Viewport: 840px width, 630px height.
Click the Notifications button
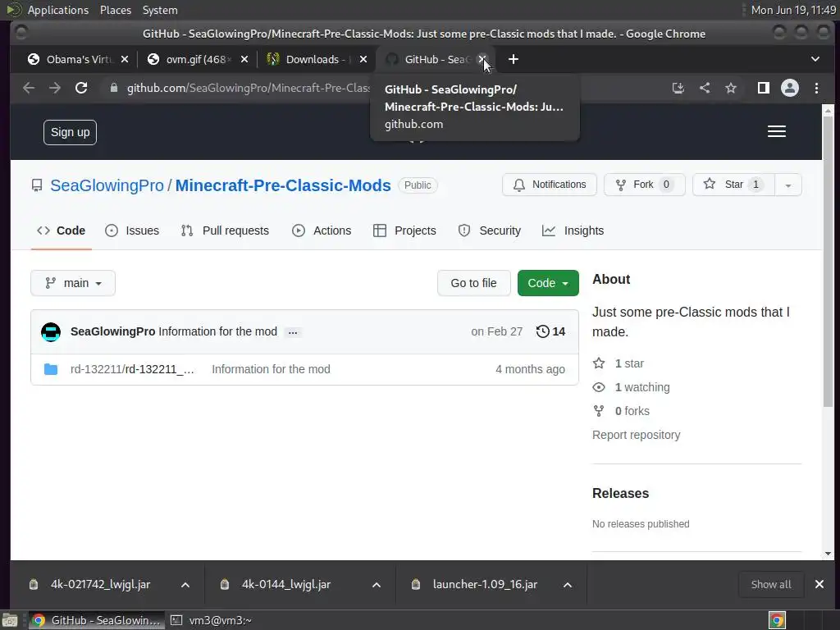click(x=549, y=185)
